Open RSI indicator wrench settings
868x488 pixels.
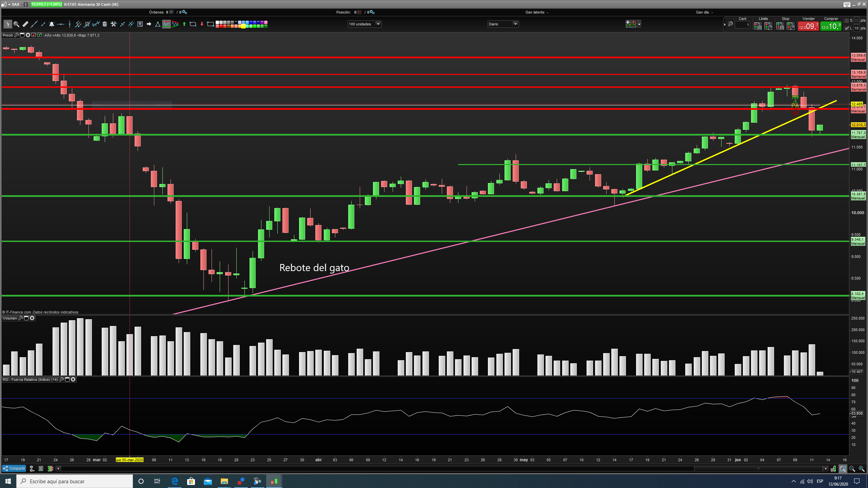coord(61,380)
